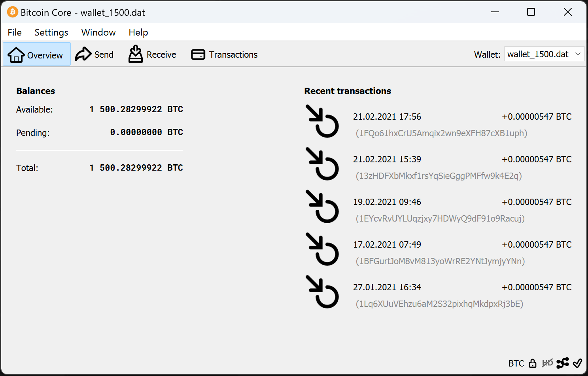Select the Overview tab
Image resolution: width=588 pixels, height=376 pixels.
[36, 55]
